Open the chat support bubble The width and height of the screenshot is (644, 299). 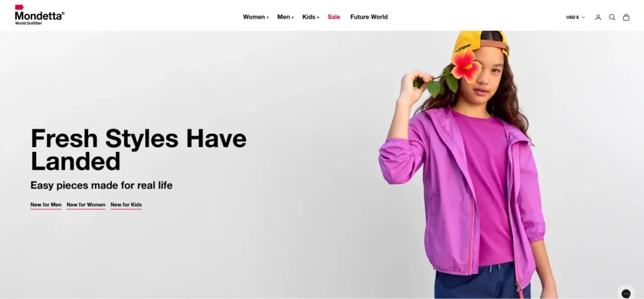point(626,293)
